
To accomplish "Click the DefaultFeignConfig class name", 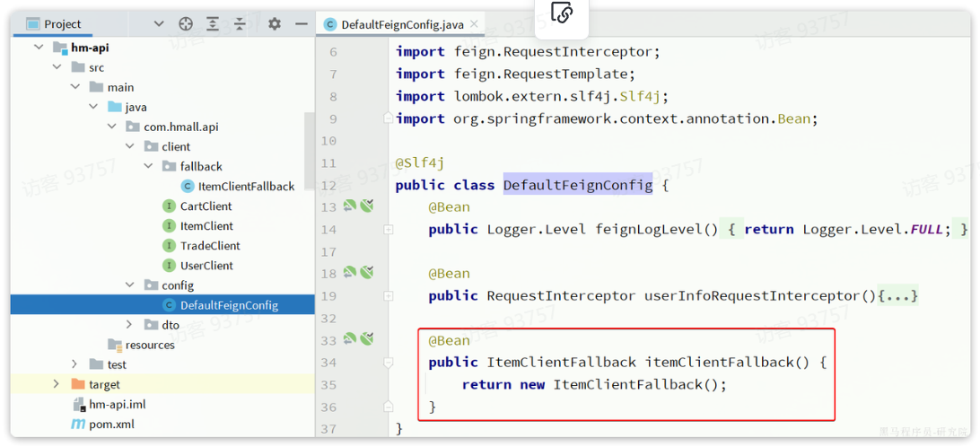I will click(x=578, y=185).
